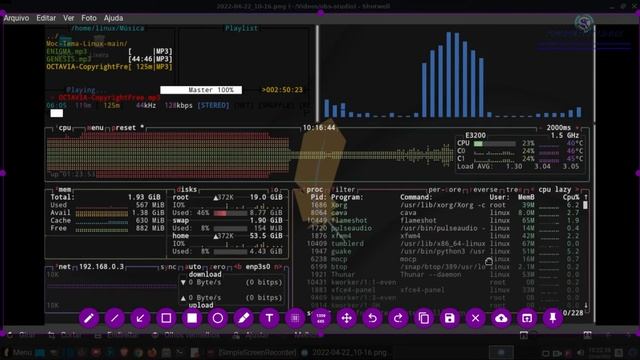The image size is (640, 360).
Task: Upload the capture with cloud icon
Action: click(x=501, y=318)
